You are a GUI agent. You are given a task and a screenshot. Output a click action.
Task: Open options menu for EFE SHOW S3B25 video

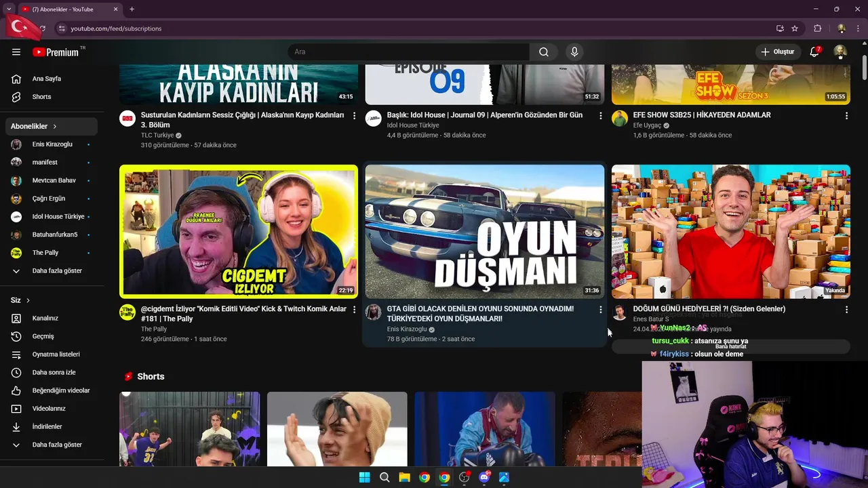(846, 116)
